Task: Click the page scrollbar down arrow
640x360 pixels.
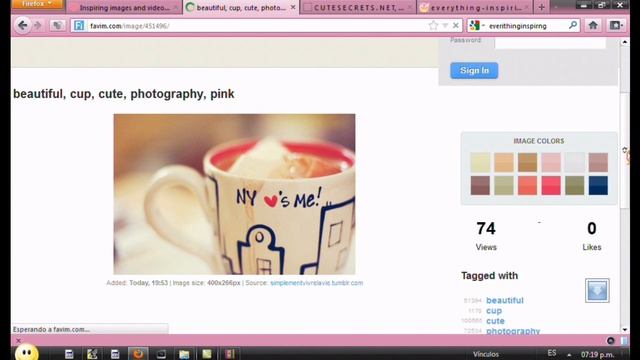Action: click(624, 329)
